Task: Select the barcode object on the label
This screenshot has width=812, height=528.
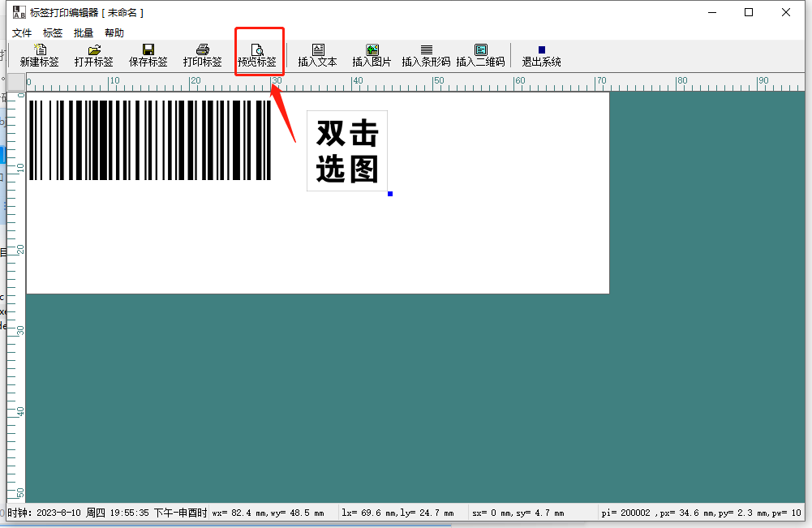Action: coord(150,140)
